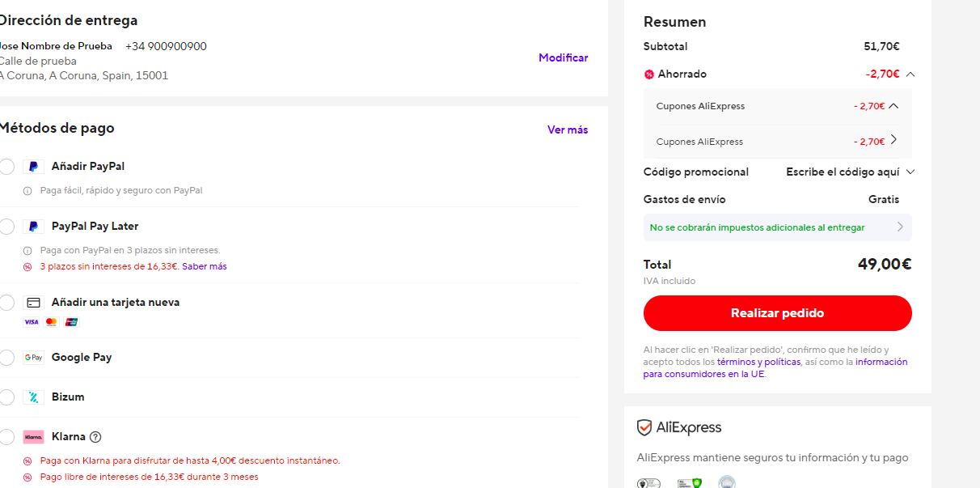Click the 'Gastos de envío' label
The width and height of the screenshot is (980, 488).
(x=685, y=200)
